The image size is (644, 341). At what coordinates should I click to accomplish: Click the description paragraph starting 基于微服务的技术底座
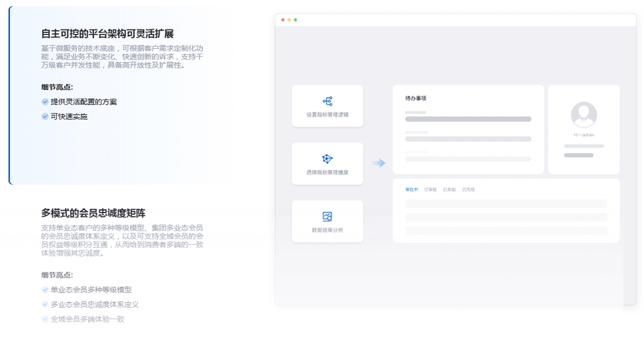pyautogui.click(x=122, y=57)
